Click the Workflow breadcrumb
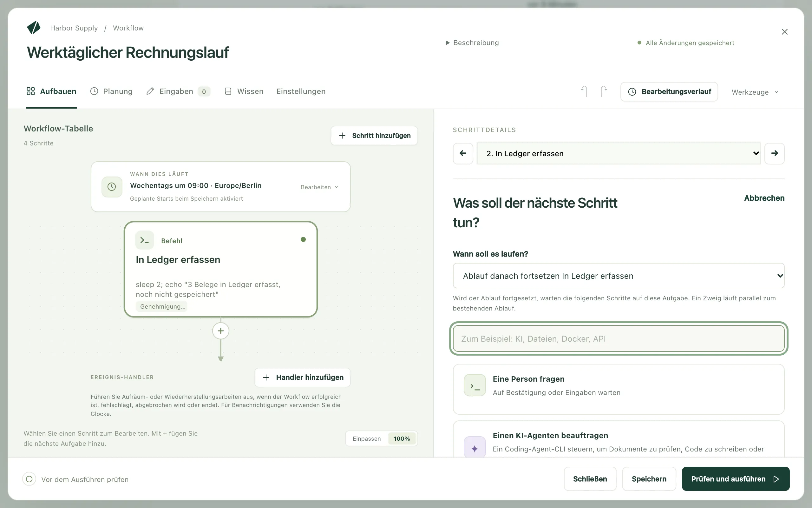This screenshot has height=508, width=812. pyautogui.click(x=128, y=28)
